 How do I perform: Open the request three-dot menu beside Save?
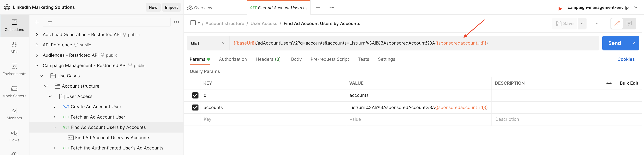pos(595,24)
